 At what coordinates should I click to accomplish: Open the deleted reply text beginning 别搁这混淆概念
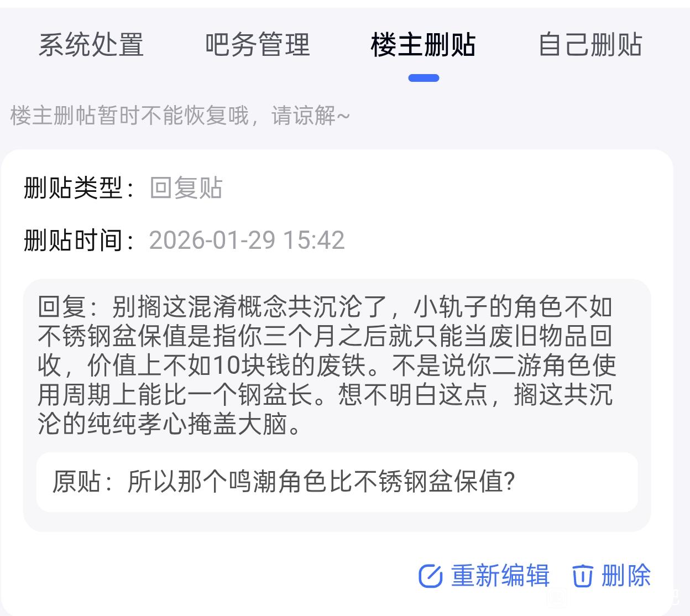(x=326, y=365)
